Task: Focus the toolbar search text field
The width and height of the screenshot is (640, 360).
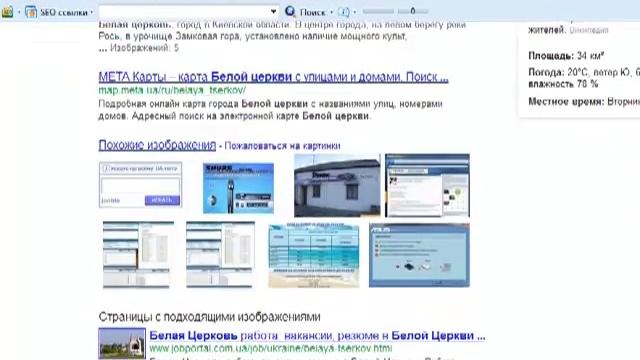Action: coord(184,12)
